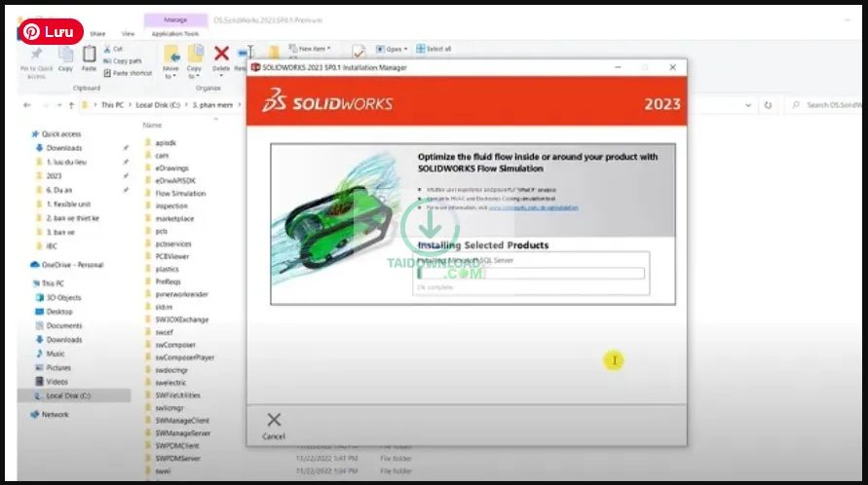Select Local Disk (C:) in navigation pane
The height and width of the screenshot is (485, 868).
68,395
